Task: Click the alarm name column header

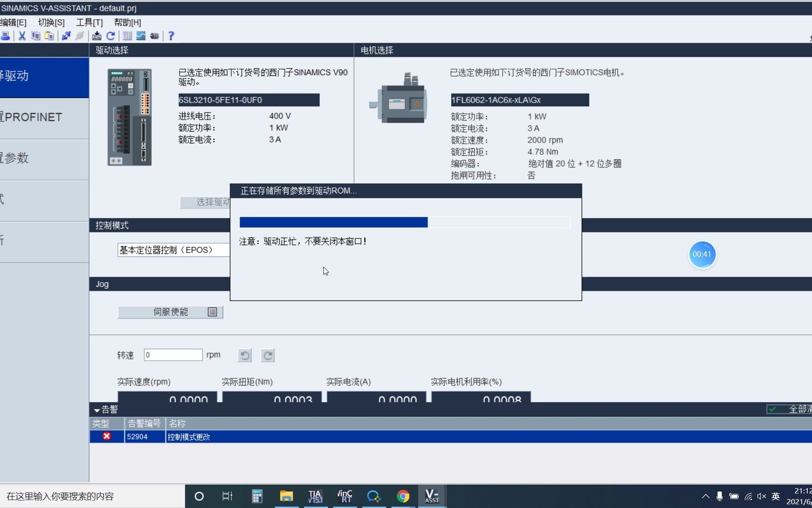Action: (x=489, y=423)
